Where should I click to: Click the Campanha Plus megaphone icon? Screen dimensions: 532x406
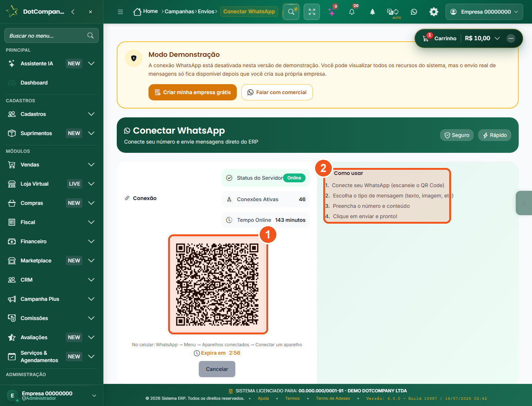(x=12, y=299)
